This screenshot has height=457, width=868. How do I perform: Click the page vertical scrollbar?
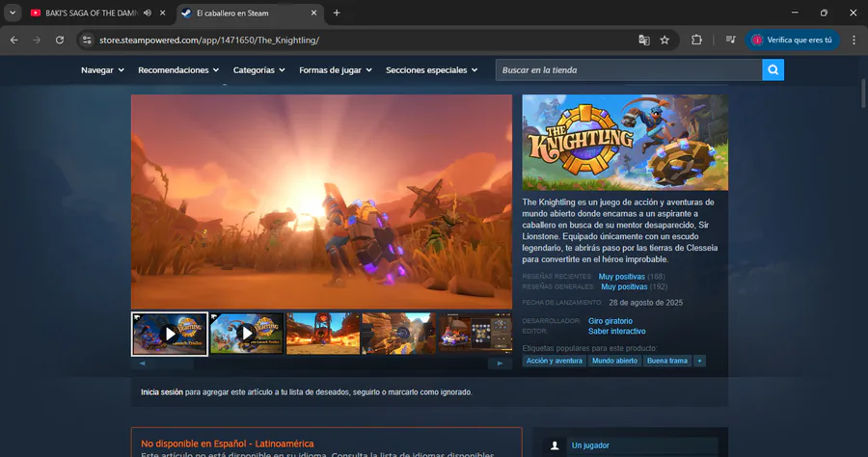click(862, 94)
